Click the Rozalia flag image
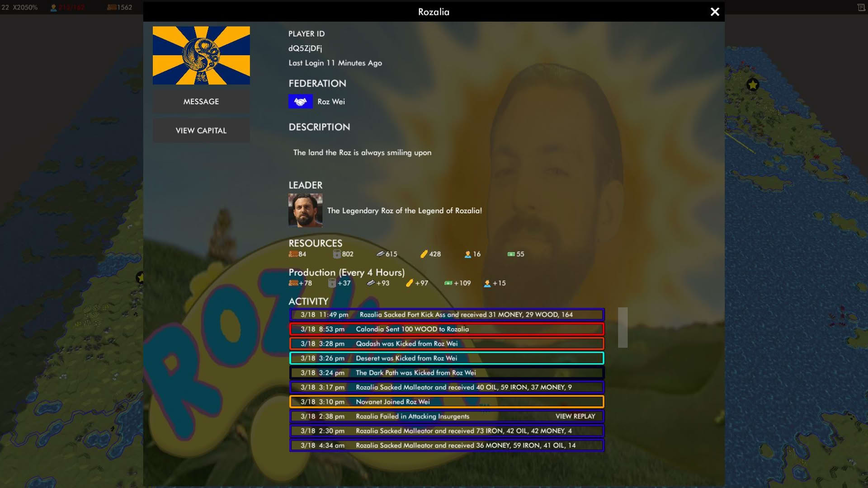The width and height of the screenshot is (868, 488). [201, 55]
